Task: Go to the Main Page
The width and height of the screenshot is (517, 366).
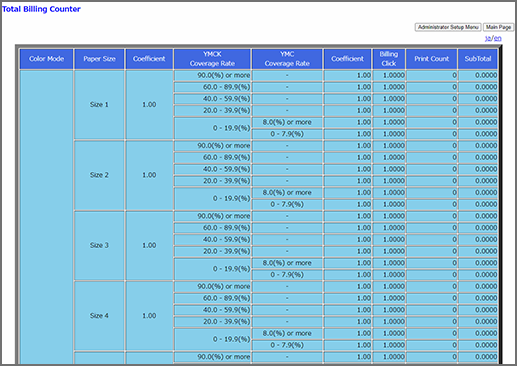Action: (x=498, y=27)
